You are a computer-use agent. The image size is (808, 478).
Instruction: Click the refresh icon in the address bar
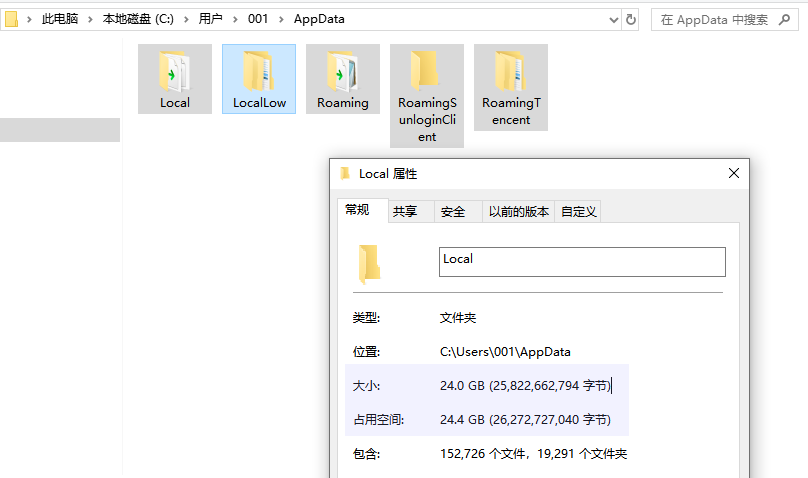[630, 20]
